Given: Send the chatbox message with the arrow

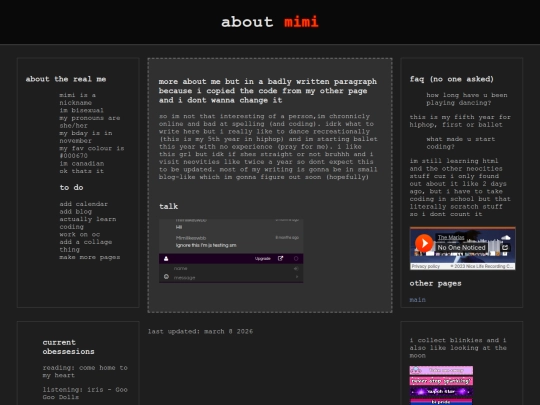Looking at the screenshot, I should tap(297, 277).
